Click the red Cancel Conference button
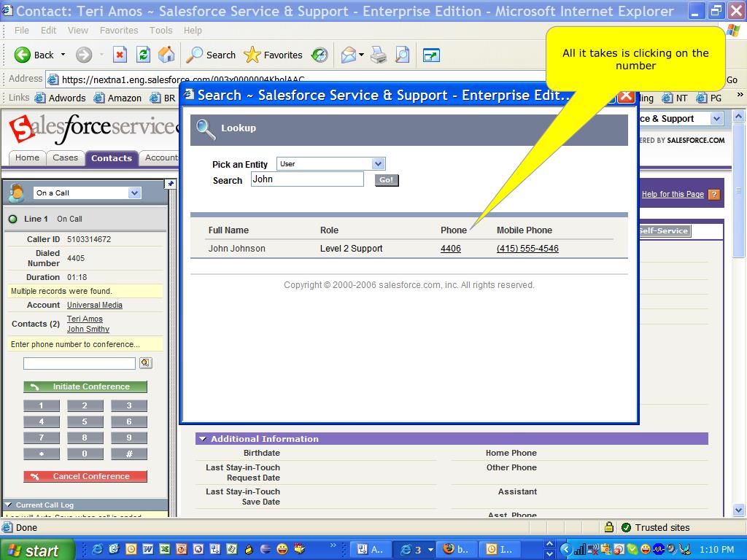The image size is (747, 560). pyautogui.click(x=85, y=476)
